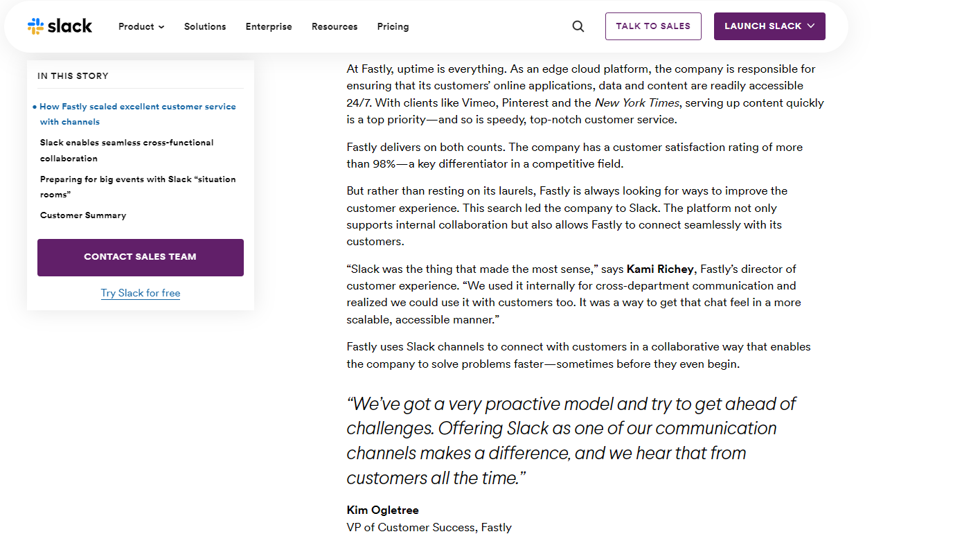Screen dimensions: 980x543
Task: Click the Contact Sales Team button
Action: 141,257
